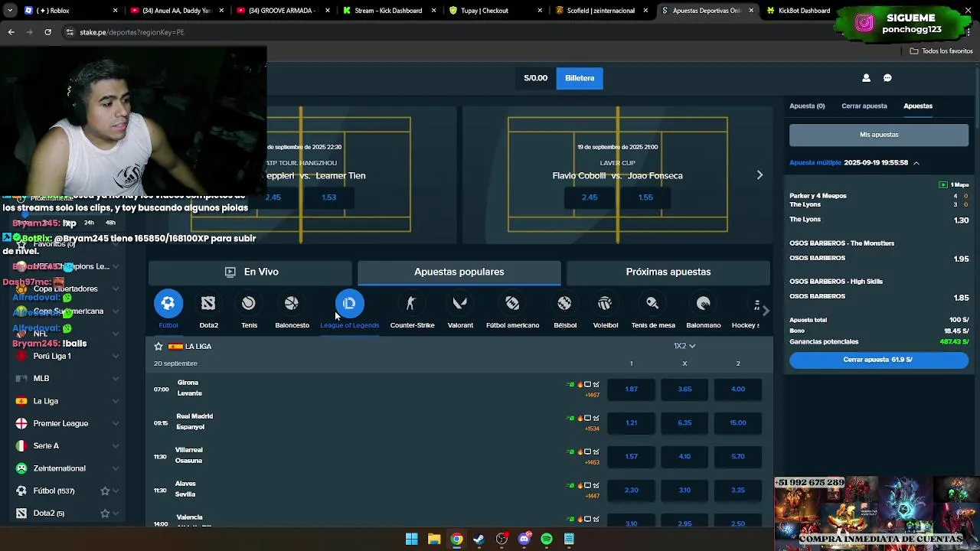
Task: Open Tenis de mesa sport category
Action: (653, 304)
